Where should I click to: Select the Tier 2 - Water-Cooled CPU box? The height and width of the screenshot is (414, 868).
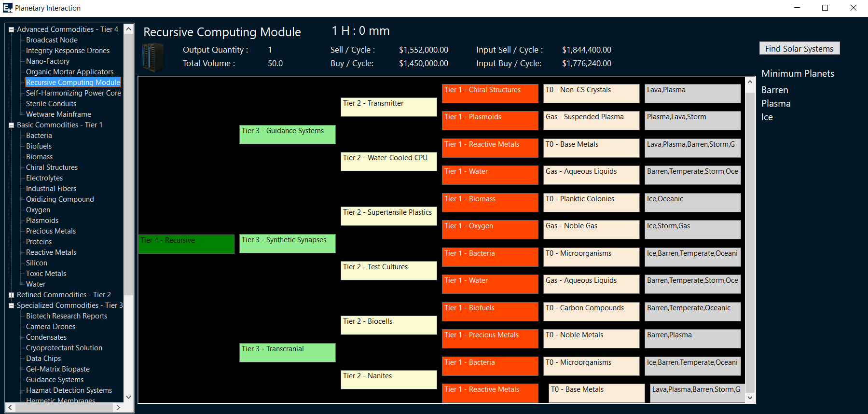[x=388, y=162]
